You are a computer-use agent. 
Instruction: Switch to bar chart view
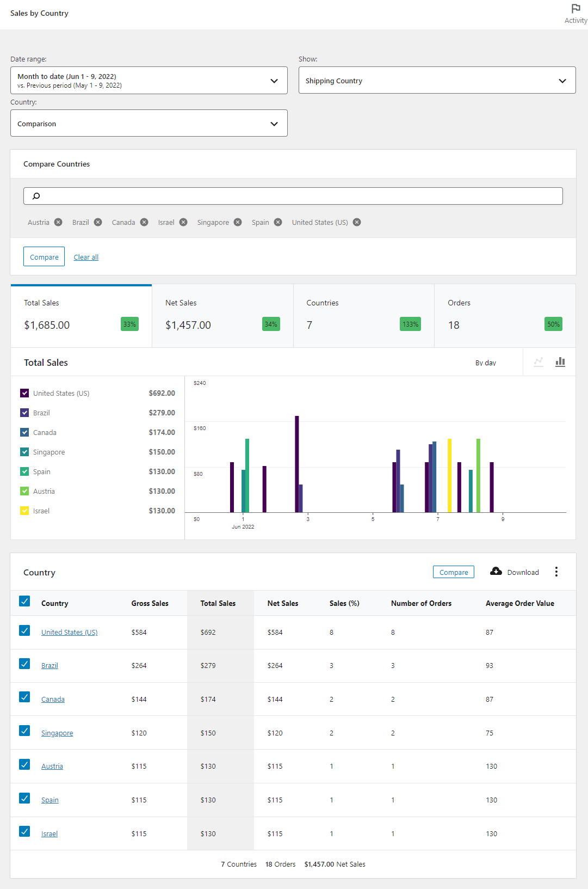(x=560, y=362)
